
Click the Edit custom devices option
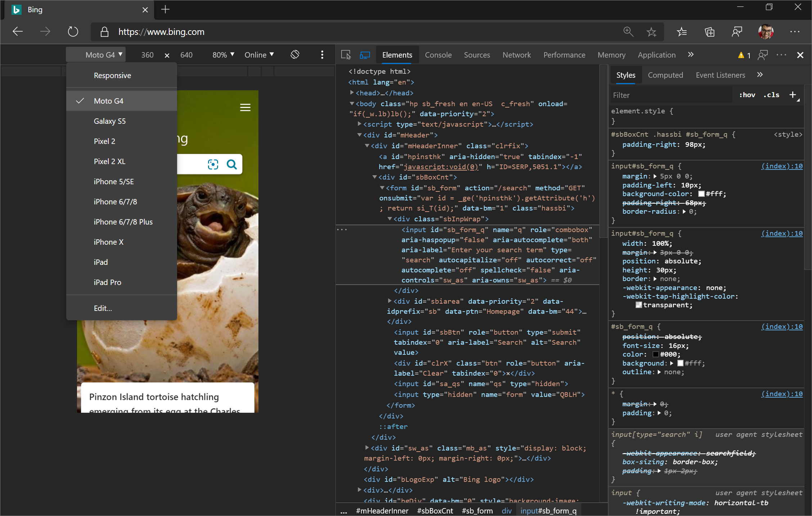(x=103, y=308)
